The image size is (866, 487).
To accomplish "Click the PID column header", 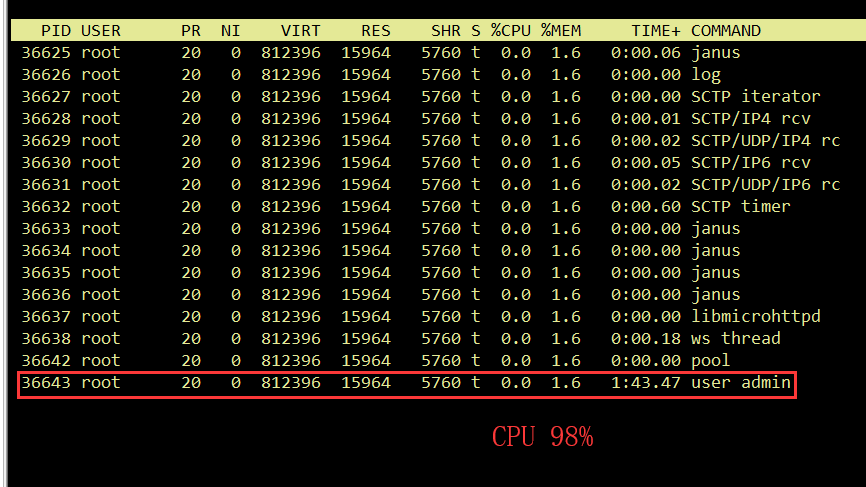I will pos(55,31).
